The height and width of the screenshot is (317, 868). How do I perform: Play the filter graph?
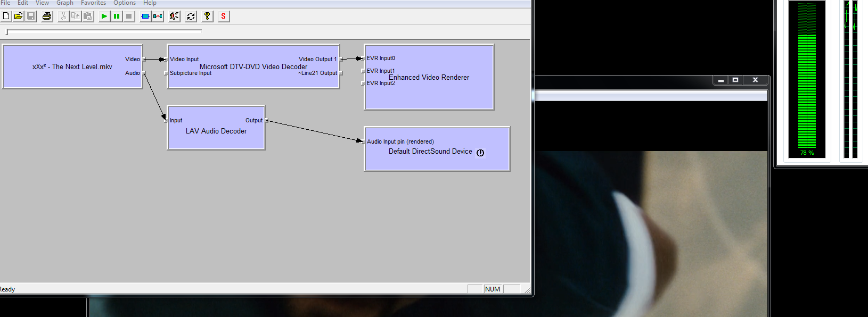pyautogui.click(x=104, y=16)
